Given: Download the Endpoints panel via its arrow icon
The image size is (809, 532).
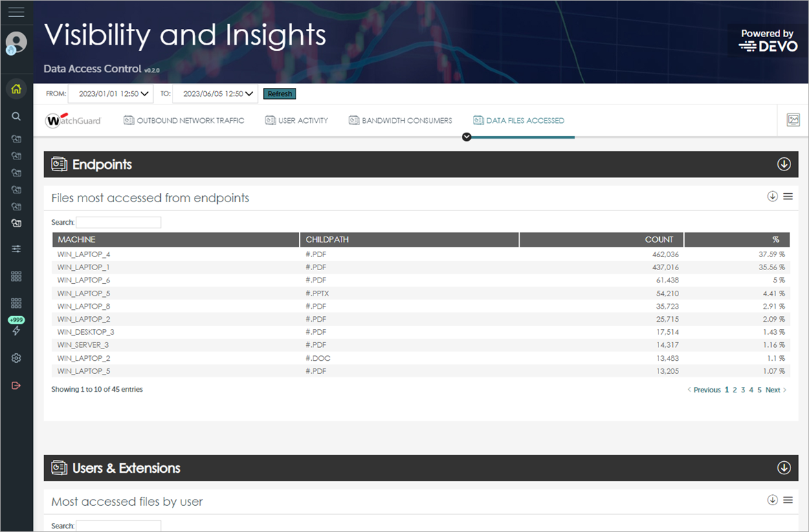Looking at the screenshot, I should [x=784, y=164].
